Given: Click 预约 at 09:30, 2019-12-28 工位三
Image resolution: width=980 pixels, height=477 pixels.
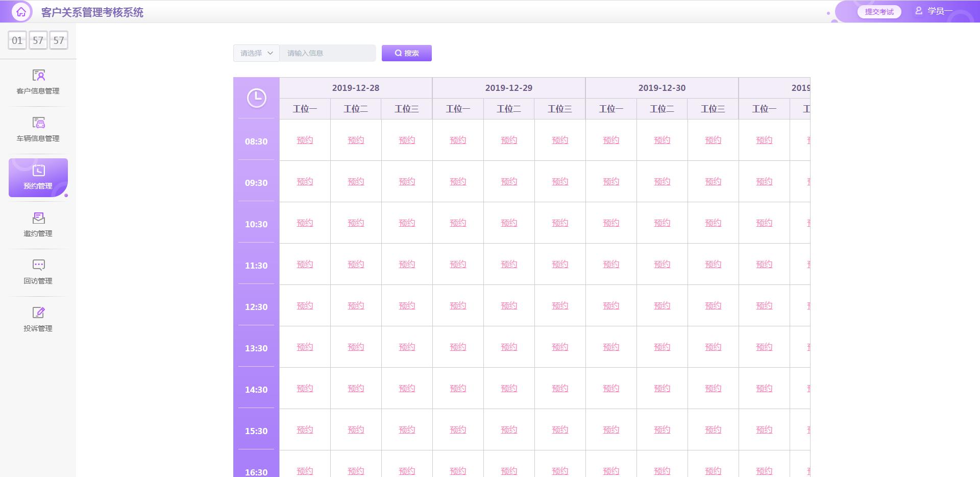Looking at the screenshot, I should 407,181.
